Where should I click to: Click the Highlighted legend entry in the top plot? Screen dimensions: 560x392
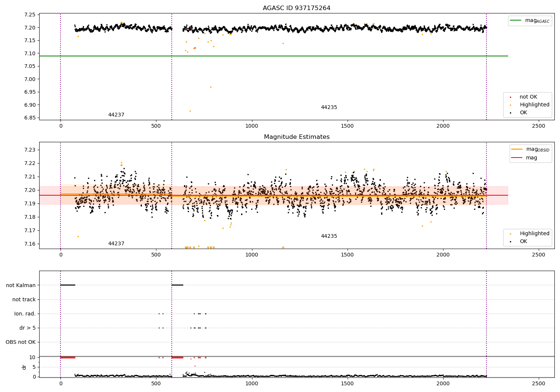tap(535, 105)
